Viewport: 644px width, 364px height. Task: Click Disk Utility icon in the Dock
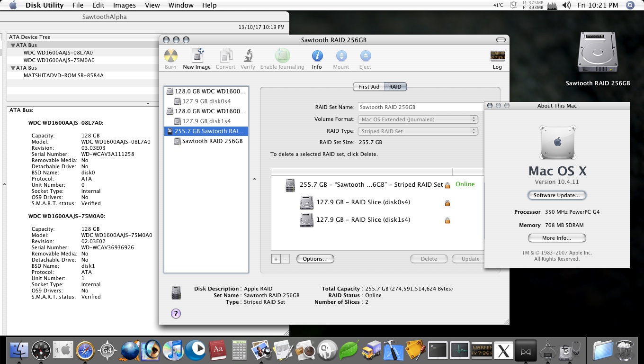pos(570,351)
